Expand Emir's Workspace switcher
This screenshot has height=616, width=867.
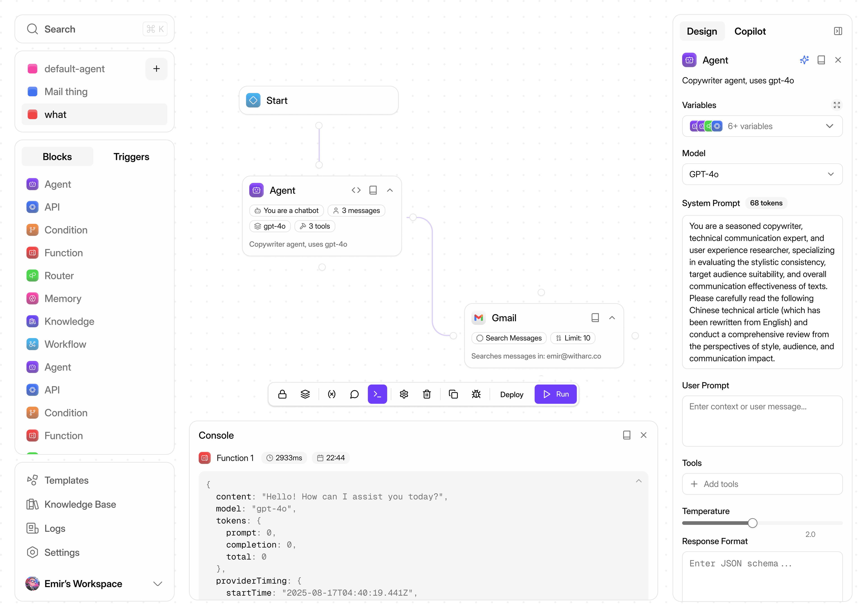pyautogui.click(x=95, y=583)
